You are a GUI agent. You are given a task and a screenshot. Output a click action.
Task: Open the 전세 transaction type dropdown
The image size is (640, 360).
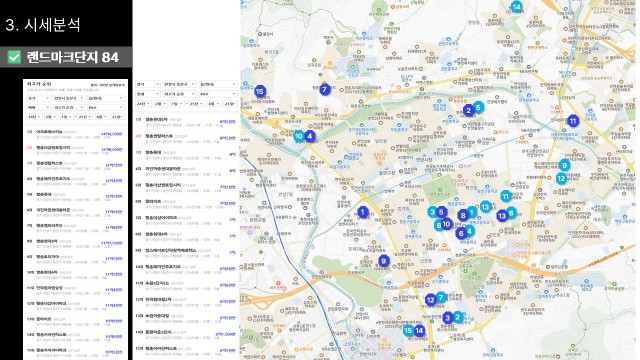(x=147, y=94)
